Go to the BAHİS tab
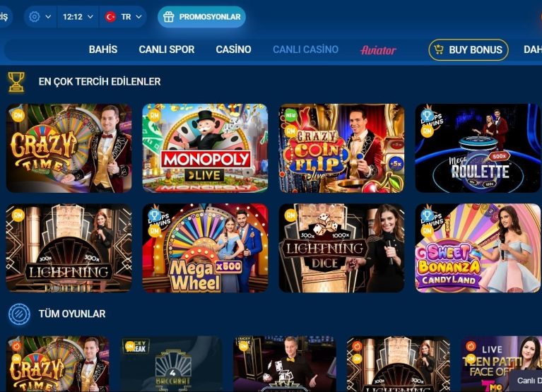 (x=103, y=49)
